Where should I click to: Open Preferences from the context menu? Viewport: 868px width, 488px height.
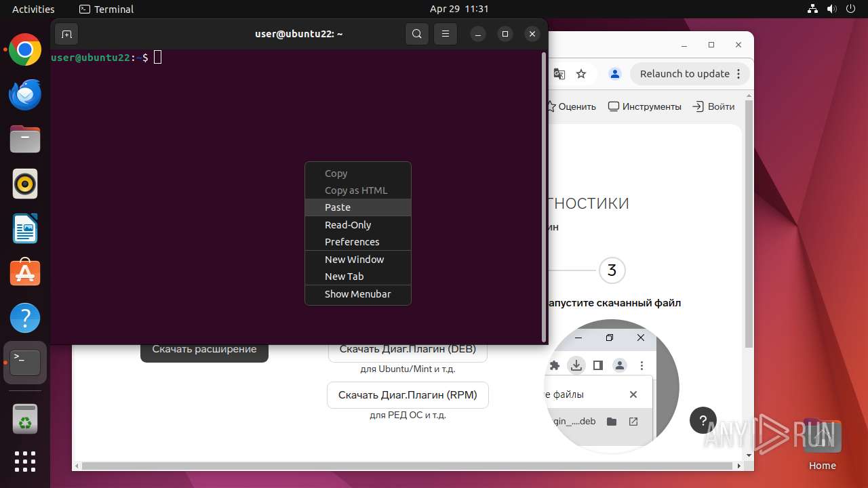[358, 242]
